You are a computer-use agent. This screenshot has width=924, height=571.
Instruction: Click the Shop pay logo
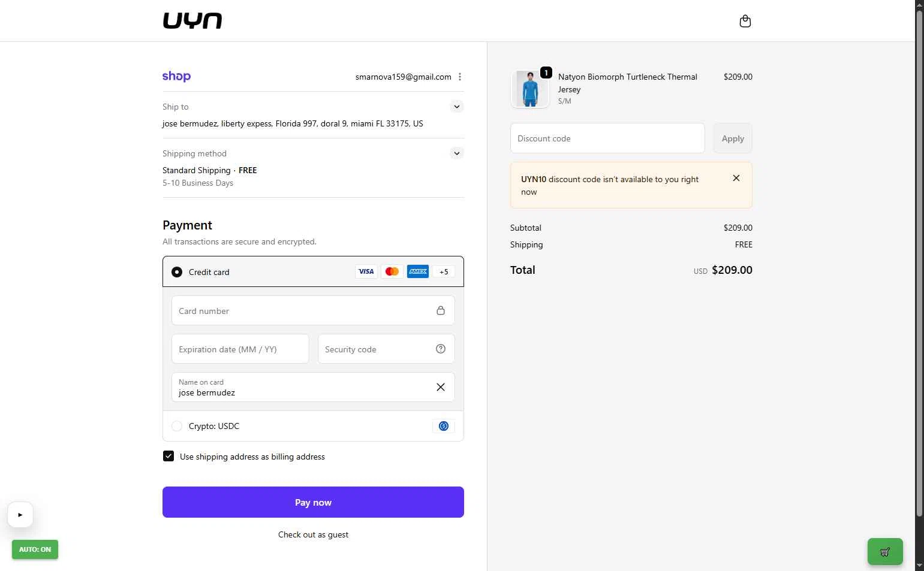176,76
